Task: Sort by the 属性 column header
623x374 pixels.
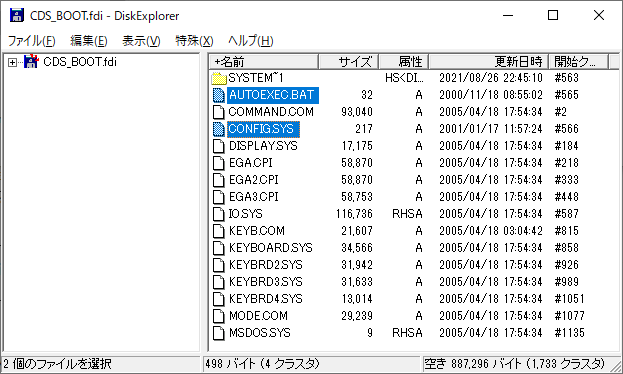Action: click(x=404, y=62)
